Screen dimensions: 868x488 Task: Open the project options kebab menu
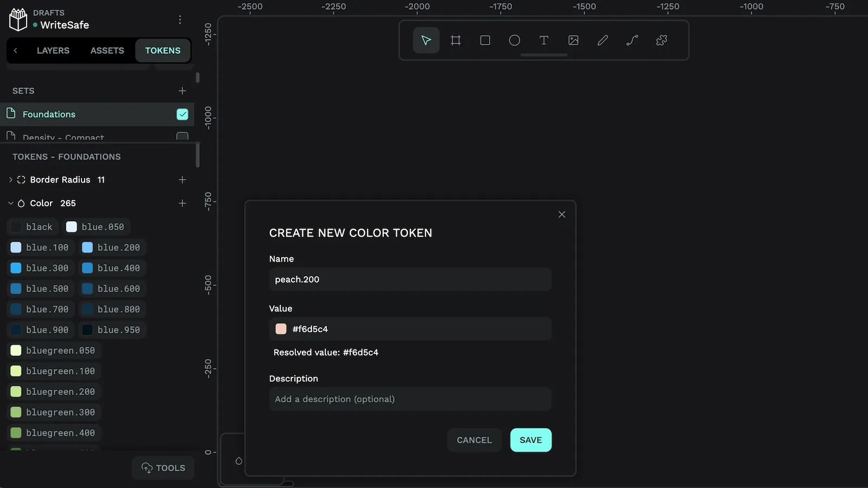coord(180,20)
